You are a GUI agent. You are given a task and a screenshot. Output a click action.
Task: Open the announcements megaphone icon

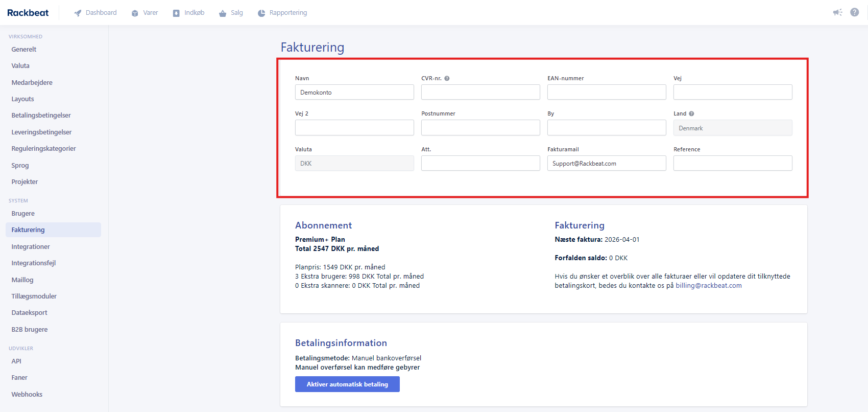pos(837,12)
